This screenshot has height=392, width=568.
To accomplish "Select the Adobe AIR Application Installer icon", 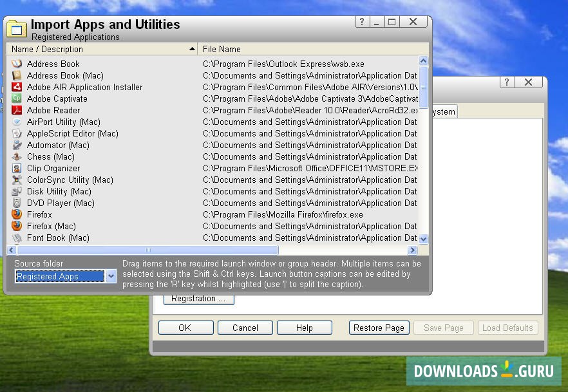I will pos(16,87).
